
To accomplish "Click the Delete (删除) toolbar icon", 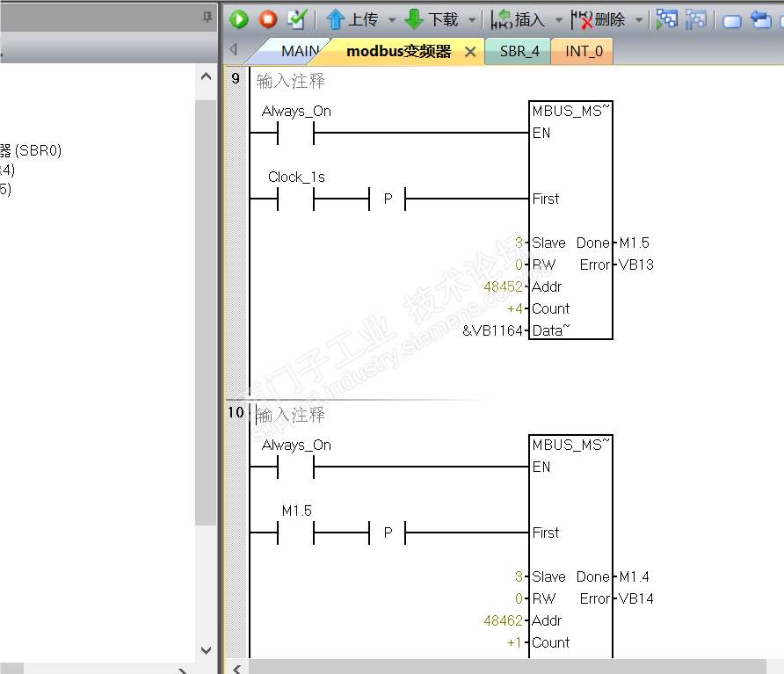I will [582, 19].
